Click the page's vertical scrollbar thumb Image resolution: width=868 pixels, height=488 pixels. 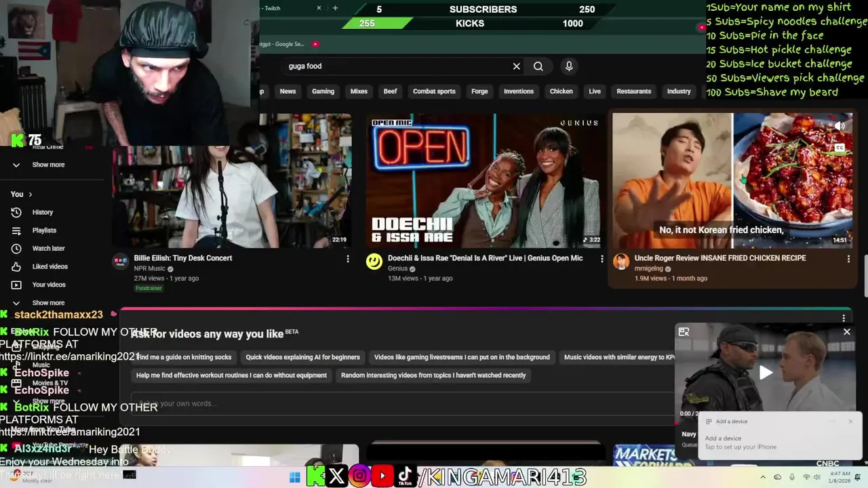click(865, 275)
